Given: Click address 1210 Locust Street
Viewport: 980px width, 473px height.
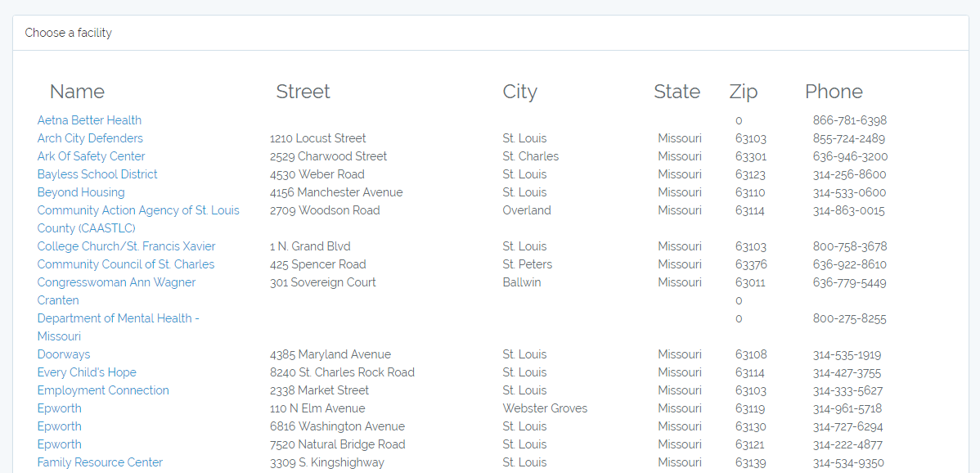Looking at the screenshot, I should pos(318,138).
